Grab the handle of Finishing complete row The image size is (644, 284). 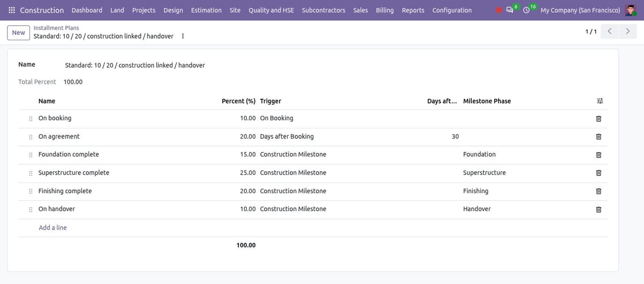click(31, 191)
